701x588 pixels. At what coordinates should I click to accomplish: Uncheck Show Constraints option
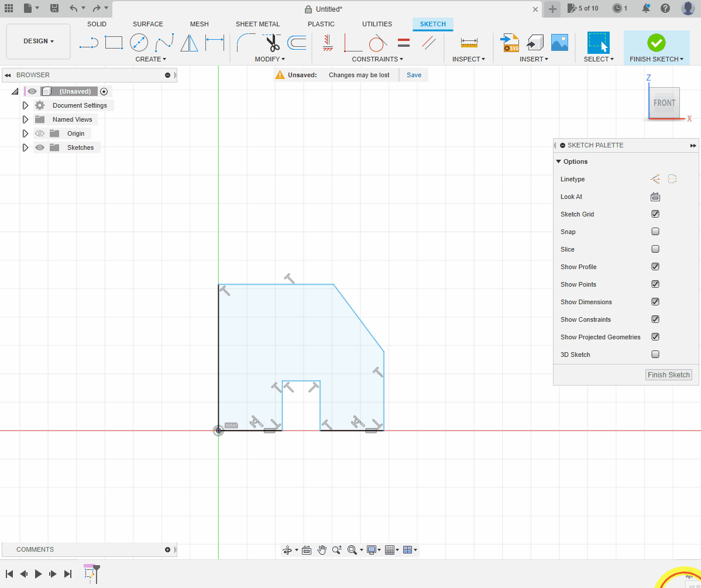[x=655, y=319]
